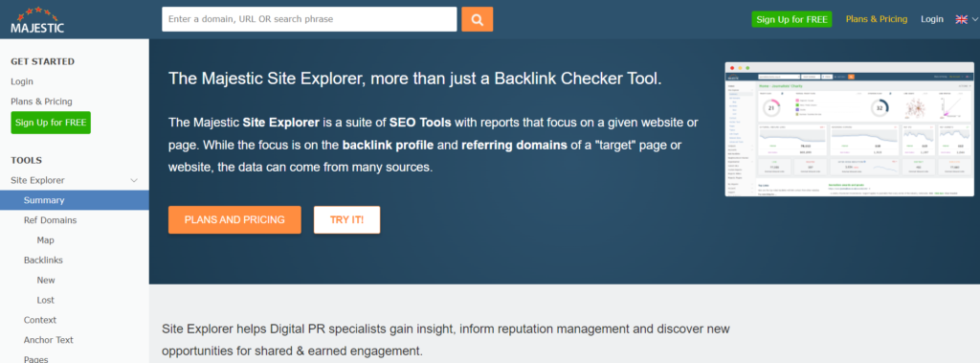
Task: Click the 'Site Explorer helps Digital PR' paragraph
Action: [446, 339]
